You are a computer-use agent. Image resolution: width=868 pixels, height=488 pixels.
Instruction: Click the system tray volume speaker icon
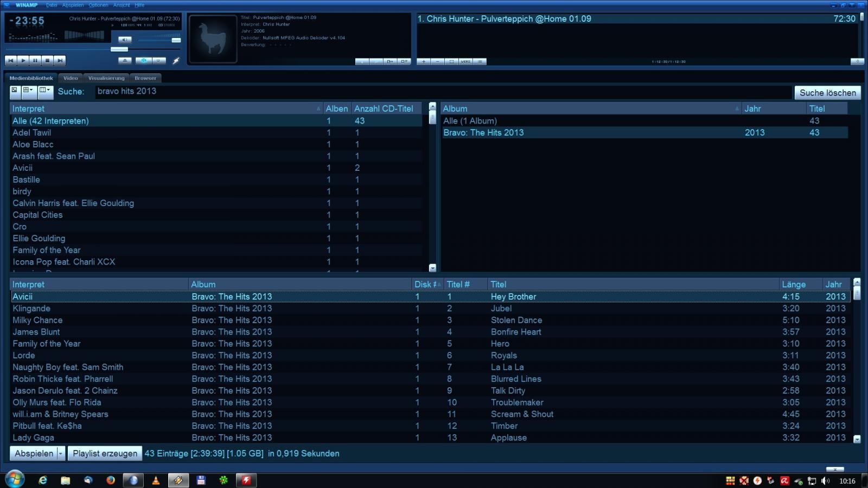click(825, 480)
